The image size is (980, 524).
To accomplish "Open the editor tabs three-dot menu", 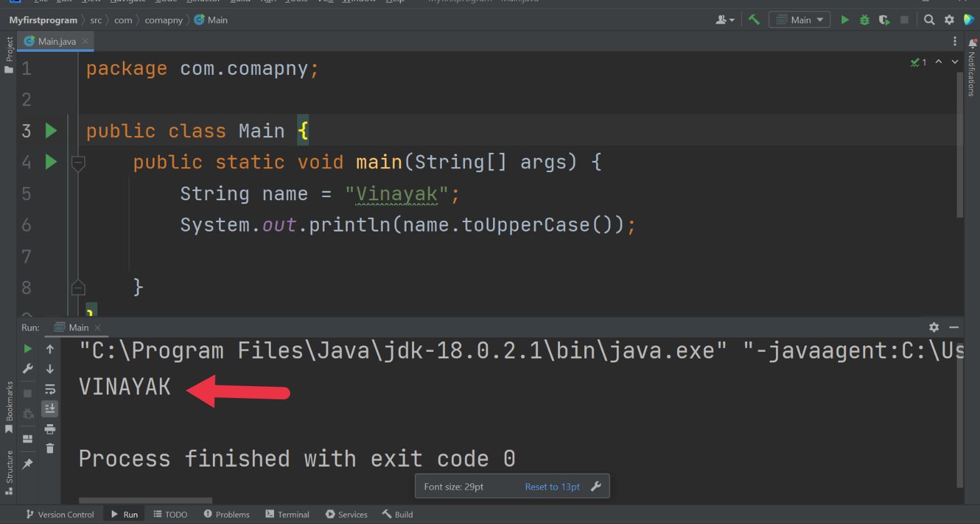I will (x=954, y=41).
